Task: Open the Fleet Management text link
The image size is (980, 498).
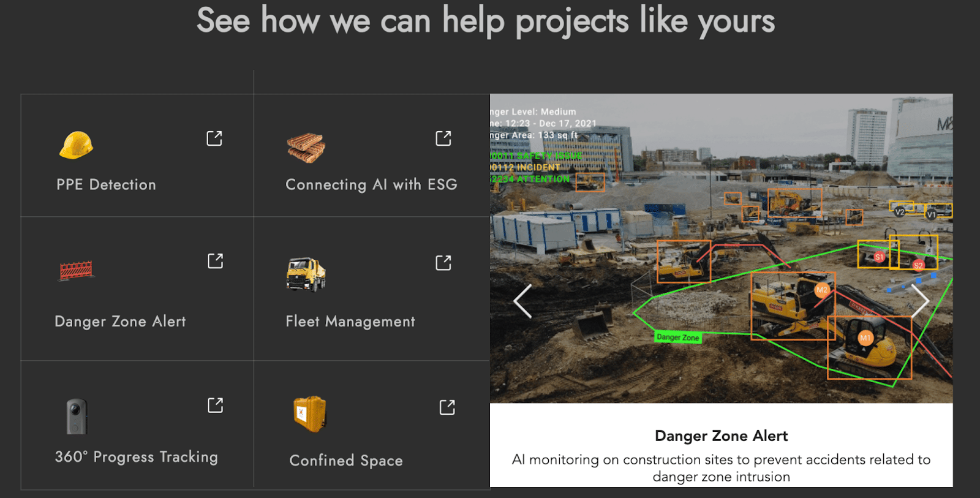Action: pos(350,322)
